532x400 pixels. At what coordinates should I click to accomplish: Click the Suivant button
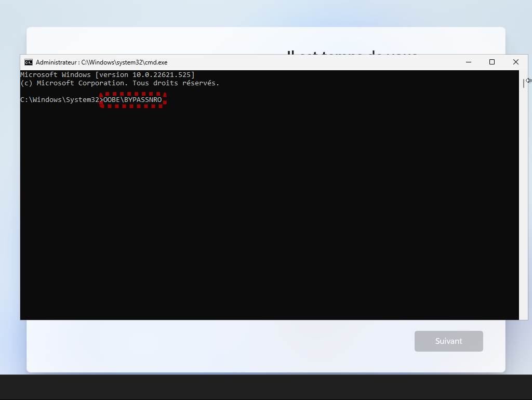(x=448, y=341)
